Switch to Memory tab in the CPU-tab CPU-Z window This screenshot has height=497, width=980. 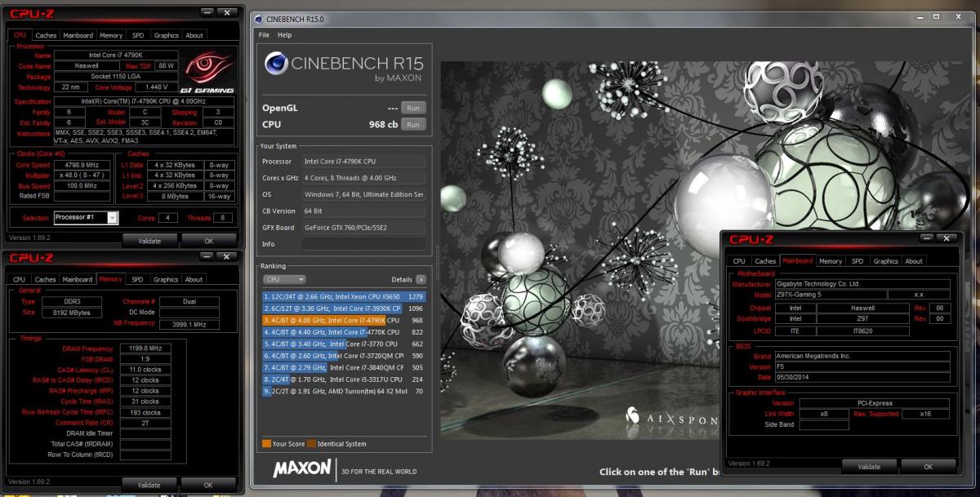(x=111, y=35)
